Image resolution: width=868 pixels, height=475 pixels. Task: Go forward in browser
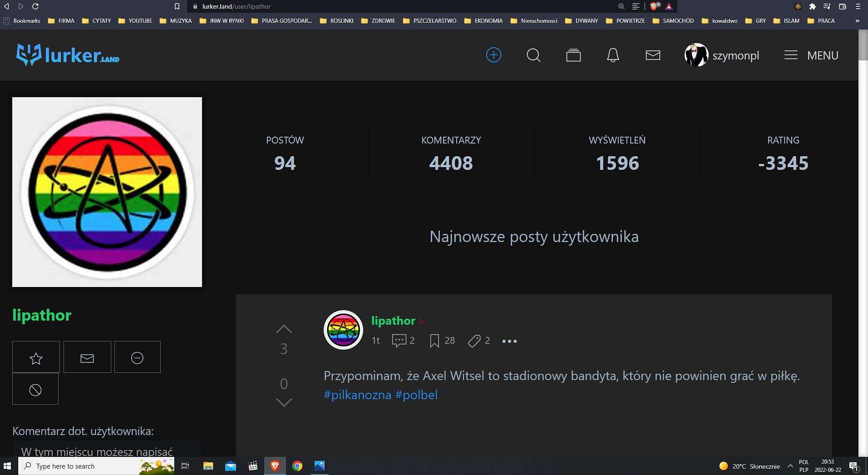20,6
